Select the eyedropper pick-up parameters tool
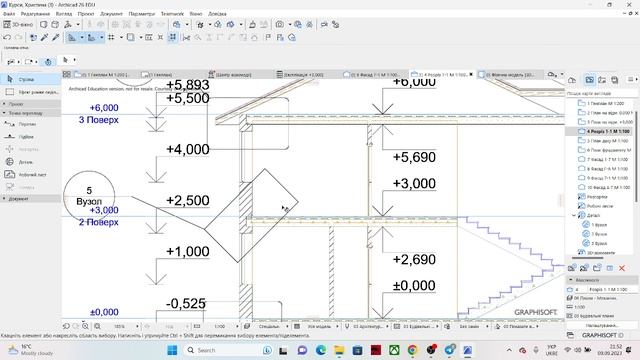The image size is (640, 360). (x=44, y=38)
